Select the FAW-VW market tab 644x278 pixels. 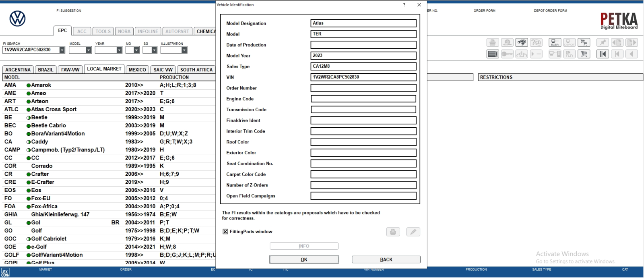pos(70,70)
